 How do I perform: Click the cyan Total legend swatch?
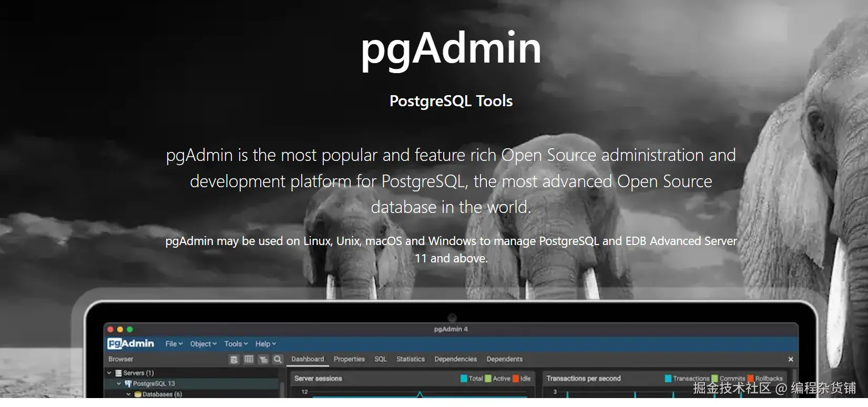pyautogui.click(x=464, y=379)
